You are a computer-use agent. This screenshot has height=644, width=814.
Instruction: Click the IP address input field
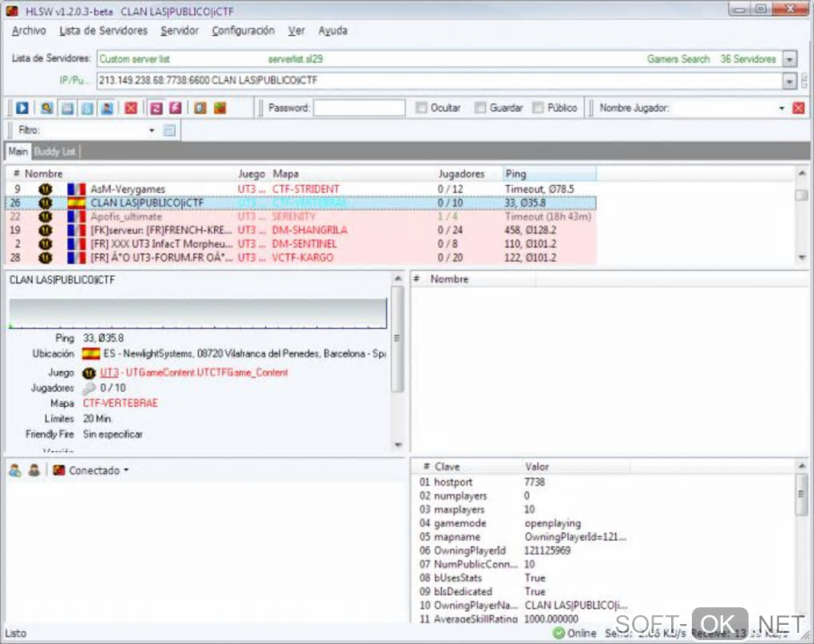click(439, 81)
